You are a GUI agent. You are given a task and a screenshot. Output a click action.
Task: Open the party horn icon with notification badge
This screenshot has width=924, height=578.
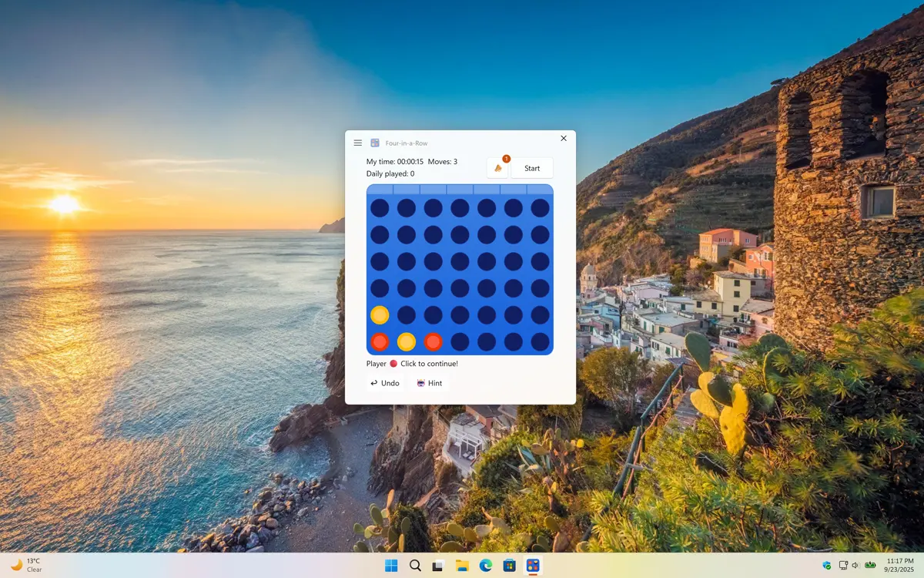(x=497, y=168)
